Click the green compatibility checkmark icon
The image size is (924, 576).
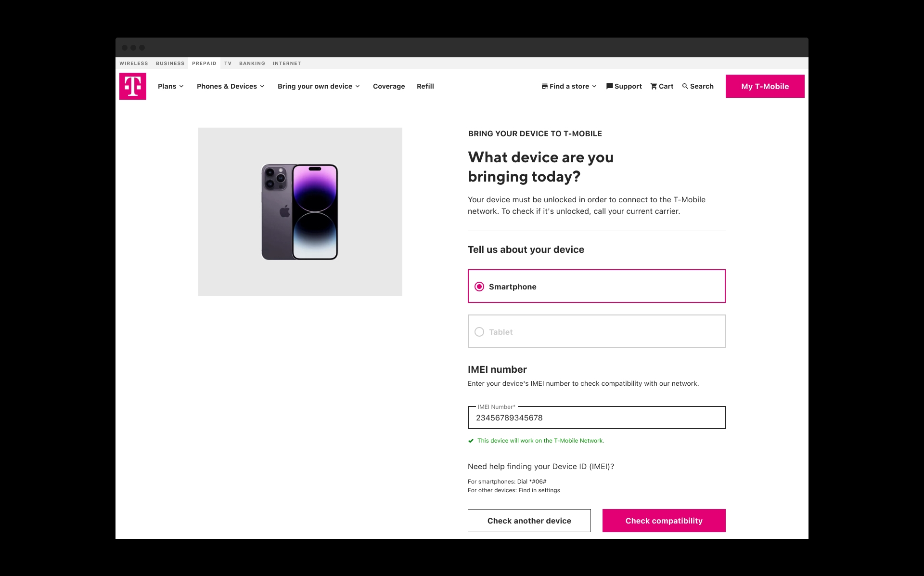click(471, 441)
